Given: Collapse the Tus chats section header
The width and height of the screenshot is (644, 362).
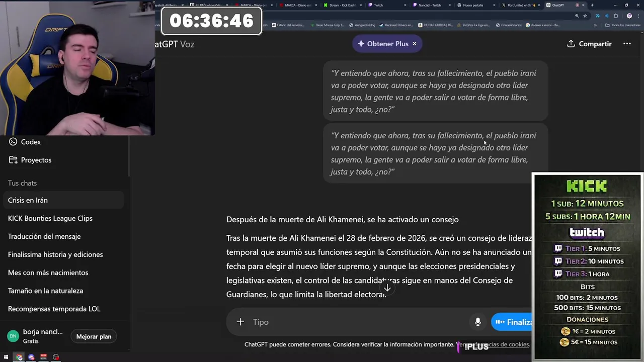Looking at the screenshot, I should click(x=22, y=183).
